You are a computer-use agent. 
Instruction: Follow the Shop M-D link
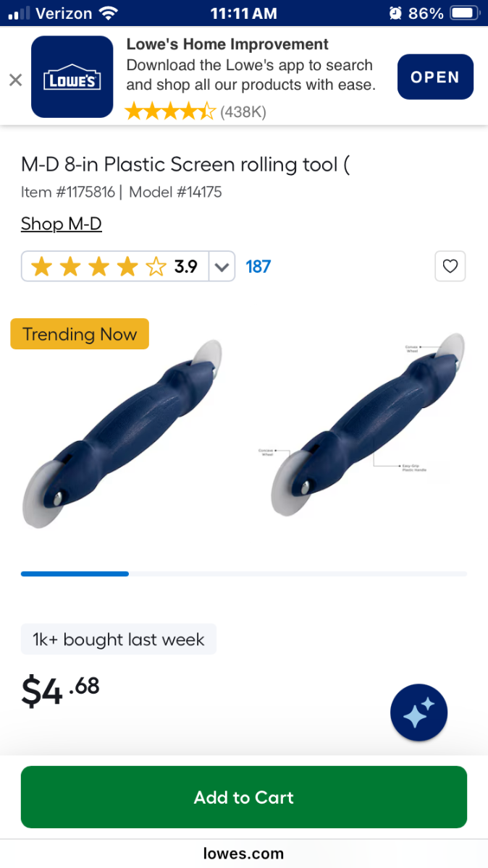(62, 224)
